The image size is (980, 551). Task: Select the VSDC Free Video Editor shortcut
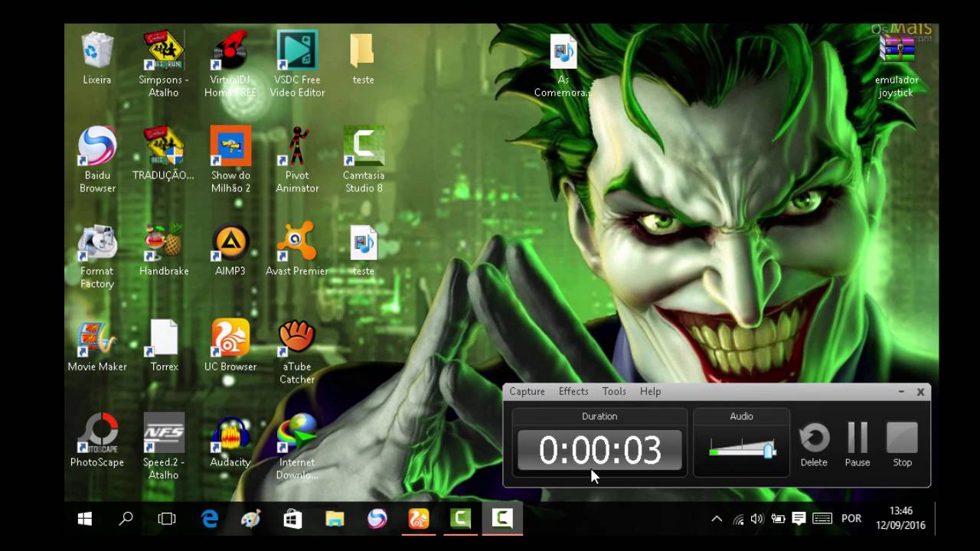pos(297,64)
